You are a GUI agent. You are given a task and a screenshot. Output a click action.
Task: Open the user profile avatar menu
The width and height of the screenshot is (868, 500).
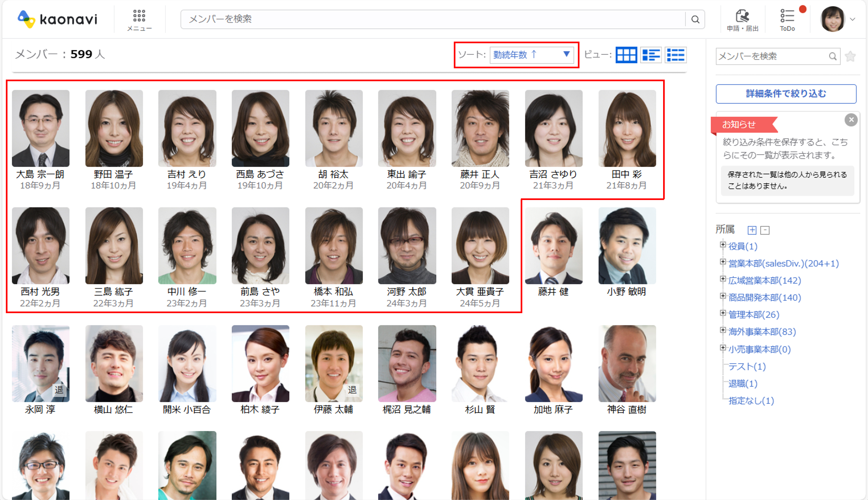click(x=833, y=19)
